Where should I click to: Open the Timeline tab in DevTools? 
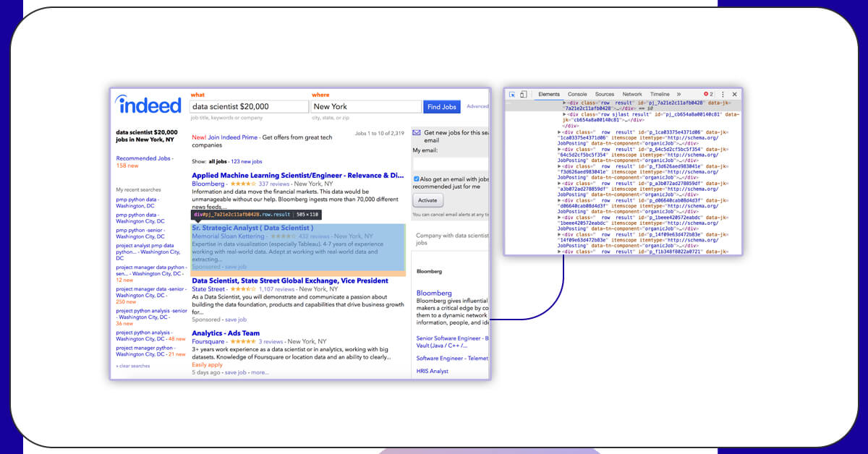tap(660, 94)
